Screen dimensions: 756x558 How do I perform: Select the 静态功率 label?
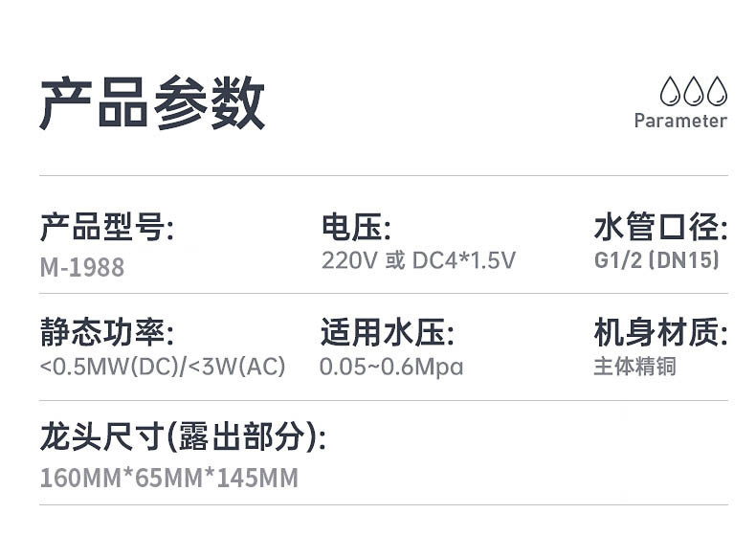pos(107,334)
